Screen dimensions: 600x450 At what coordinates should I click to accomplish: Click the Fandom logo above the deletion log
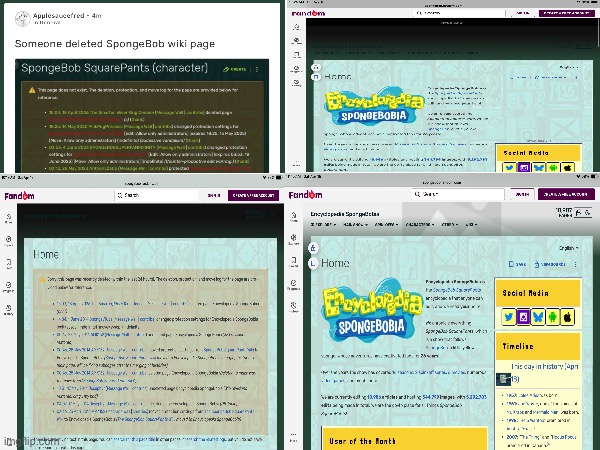click(20, 196)
